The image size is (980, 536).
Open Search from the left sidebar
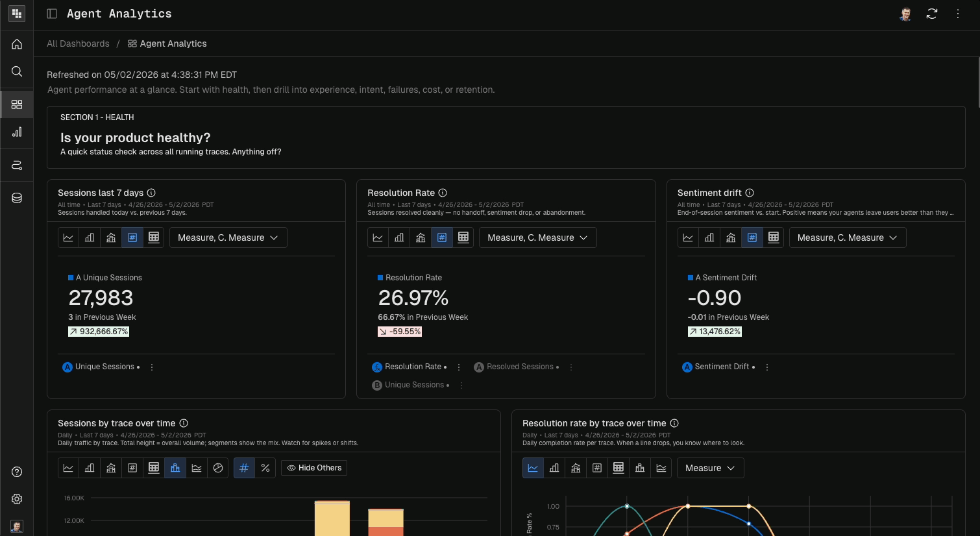pos(17,71)
